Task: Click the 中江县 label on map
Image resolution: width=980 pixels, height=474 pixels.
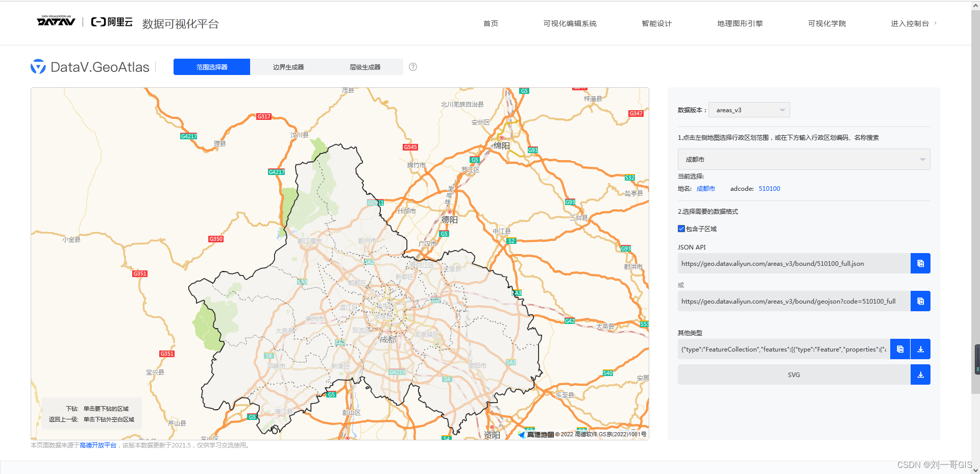Action: (x=502, y=232)
